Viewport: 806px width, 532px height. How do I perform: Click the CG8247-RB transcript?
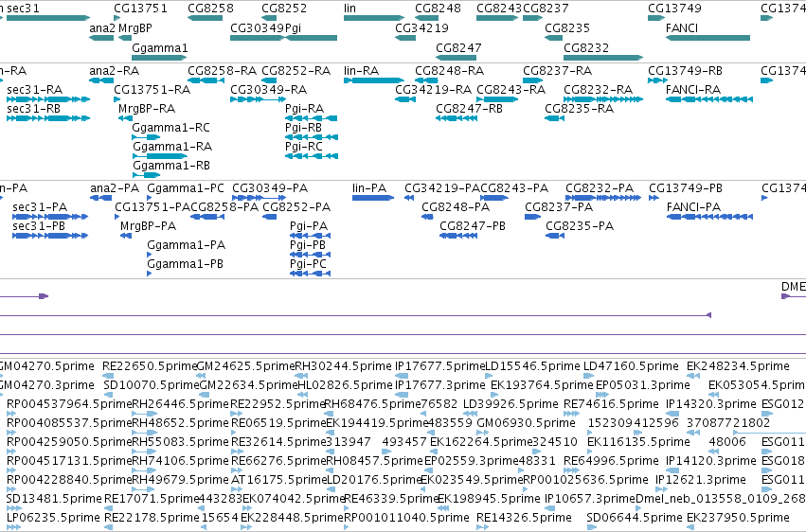457,118
